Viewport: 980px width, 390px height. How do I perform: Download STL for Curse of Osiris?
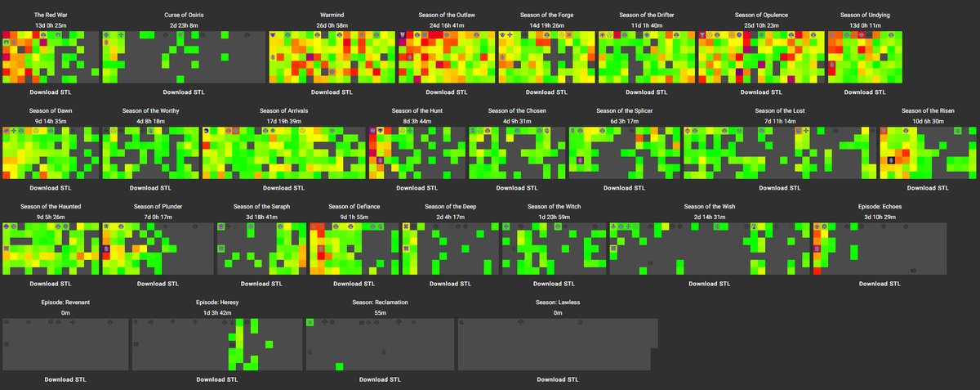[x=183, y=92]
